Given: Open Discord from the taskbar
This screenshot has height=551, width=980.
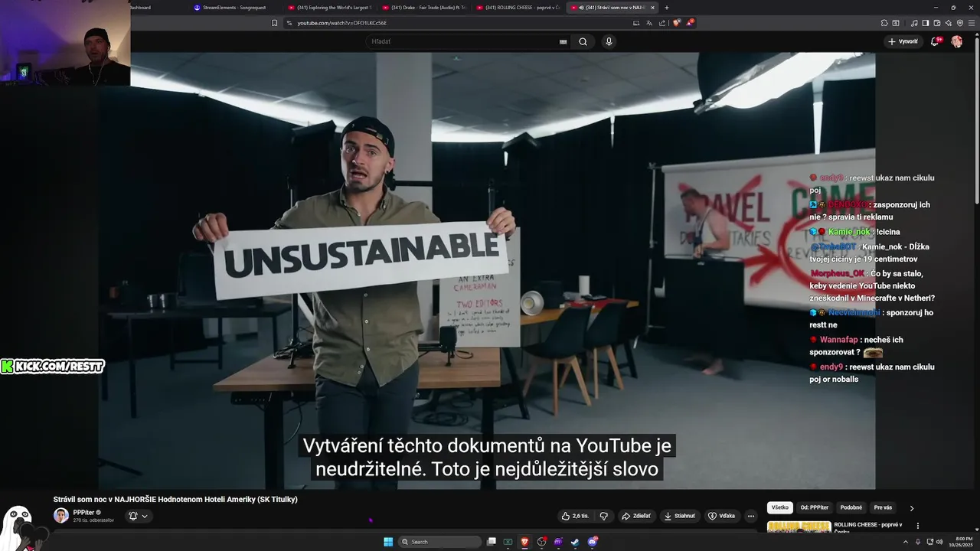Looking at the screenshot, I should (592, 542).
